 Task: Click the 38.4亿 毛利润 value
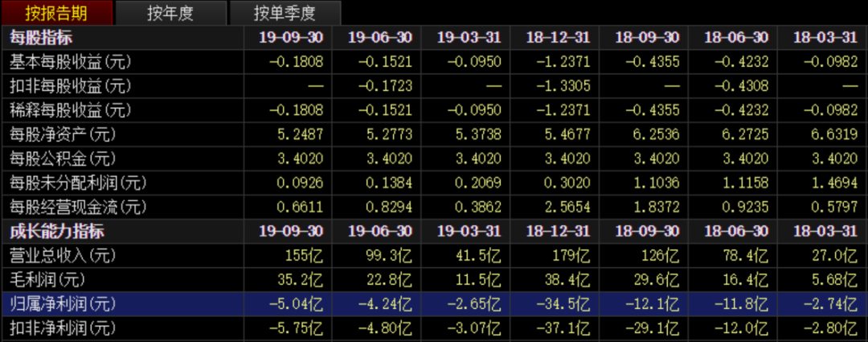pos(568,280)
